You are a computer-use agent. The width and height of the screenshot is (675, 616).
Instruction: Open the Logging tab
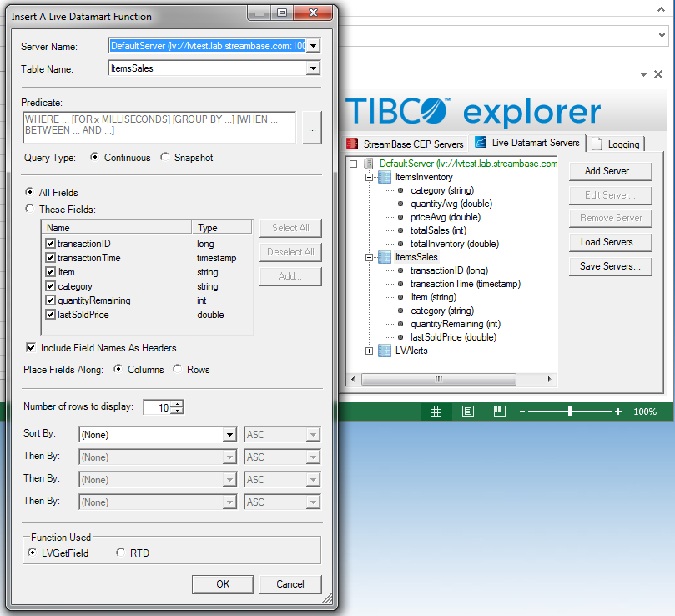(x=616, y=144)
